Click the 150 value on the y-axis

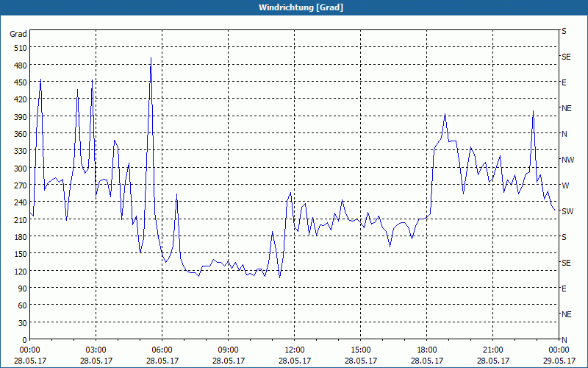[x=21, y=254]
